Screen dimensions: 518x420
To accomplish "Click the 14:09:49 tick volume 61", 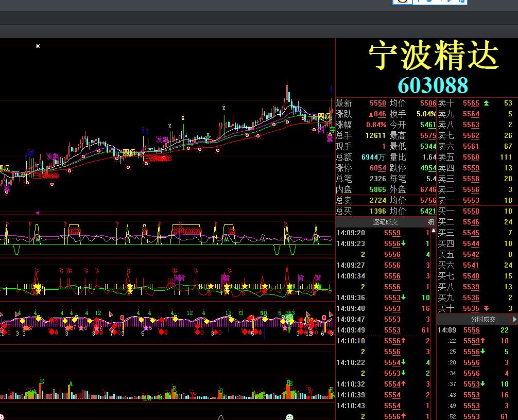I will pyautogui.click(x=425, y=330).
